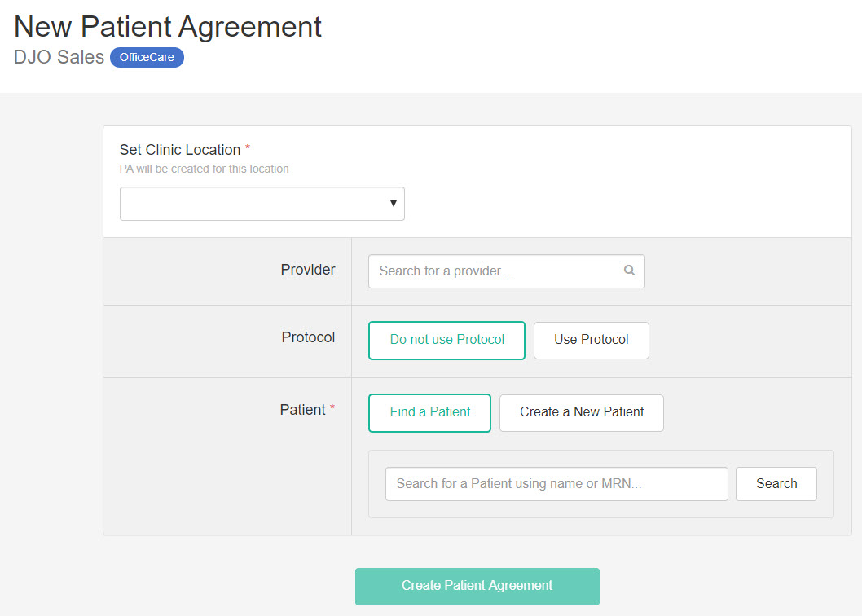Focus the patient name or MRN search box

(x=556, y=483)
